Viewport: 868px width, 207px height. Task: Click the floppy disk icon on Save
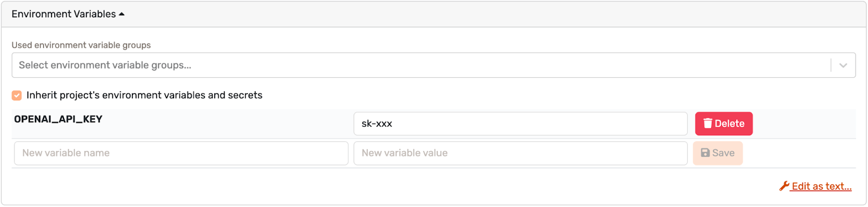[705, 153]
